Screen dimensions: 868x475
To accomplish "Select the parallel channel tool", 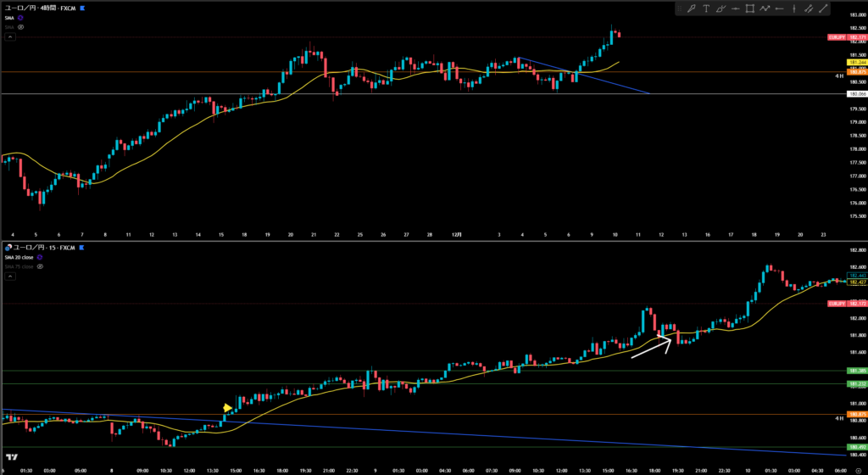I will click(x=808, y=8).
